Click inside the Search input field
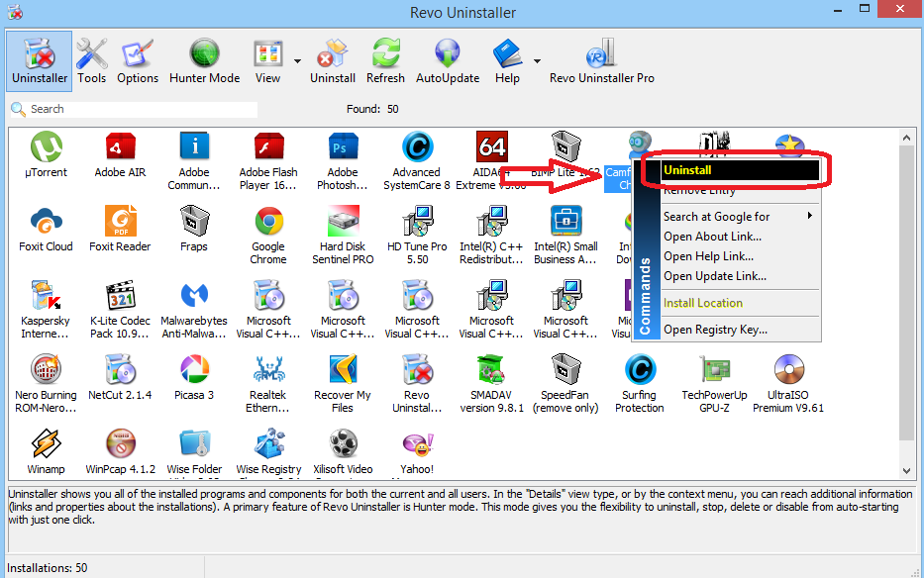 tap(139, 109)
